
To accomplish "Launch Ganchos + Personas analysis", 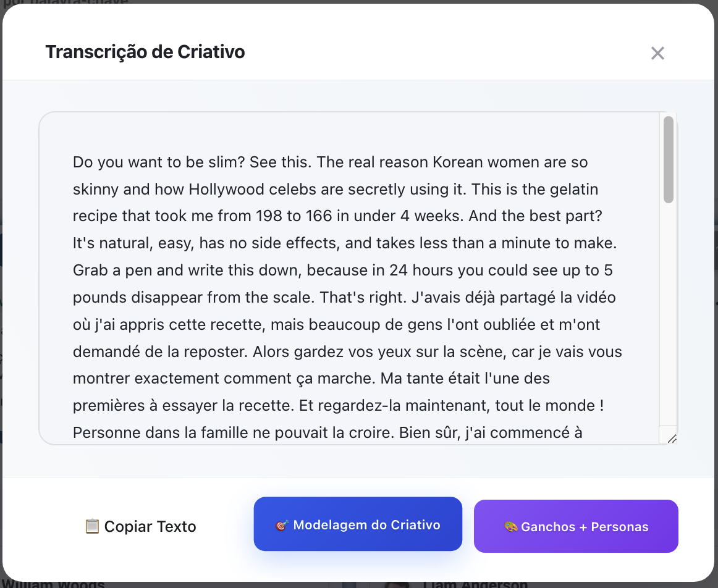I will (x=576, y=526).
